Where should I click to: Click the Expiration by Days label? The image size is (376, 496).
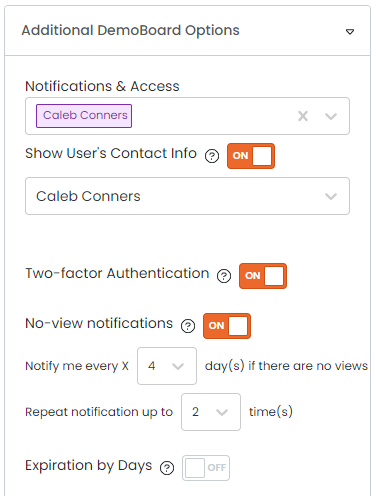(89, 466)
